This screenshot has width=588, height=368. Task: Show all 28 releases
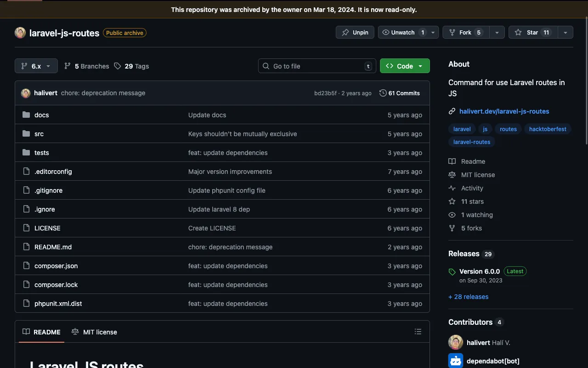468,297
